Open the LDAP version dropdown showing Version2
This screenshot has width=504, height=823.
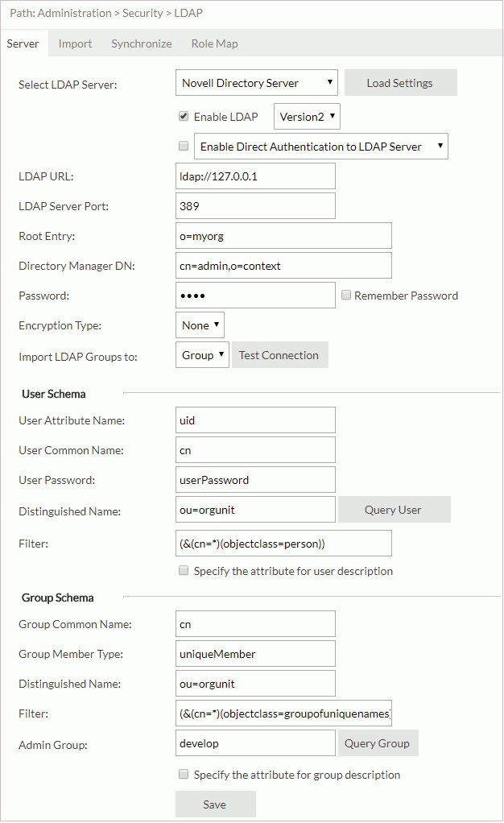pyautogui.click(x=307, y=116)
